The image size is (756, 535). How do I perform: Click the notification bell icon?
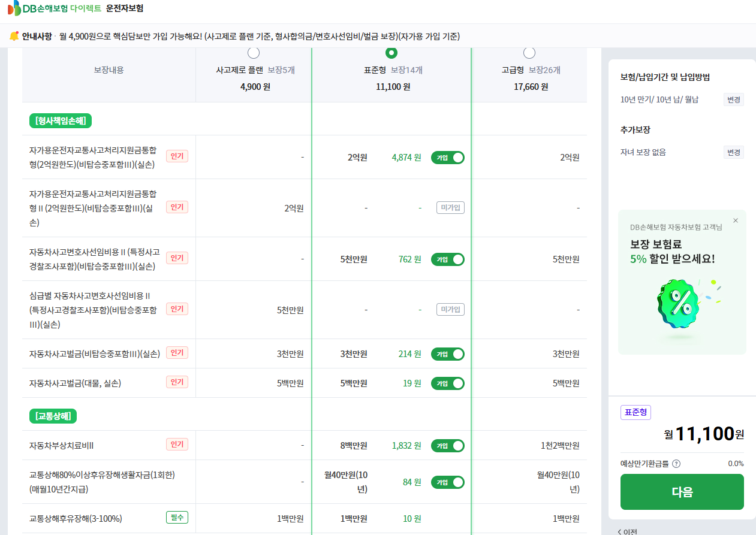14,37
